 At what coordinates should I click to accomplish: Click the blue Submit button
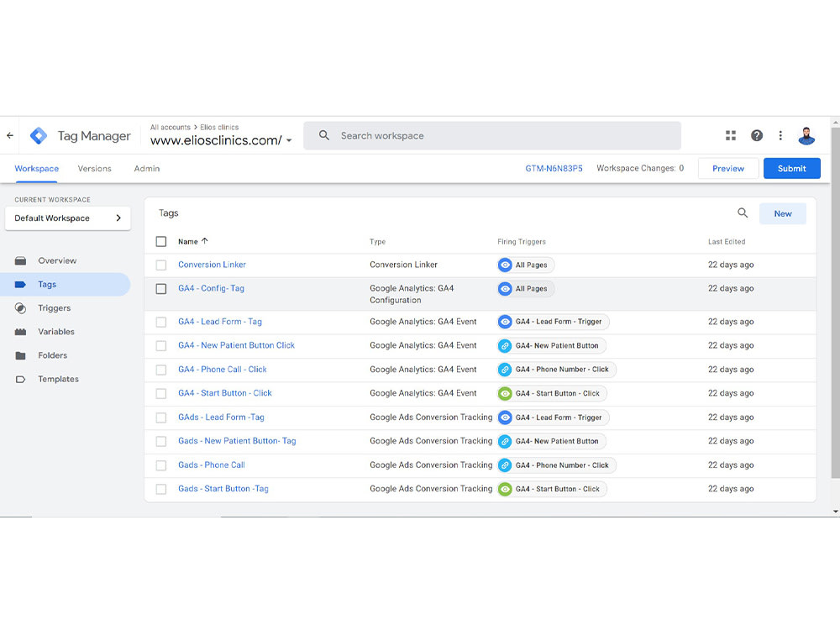point(792,168)
